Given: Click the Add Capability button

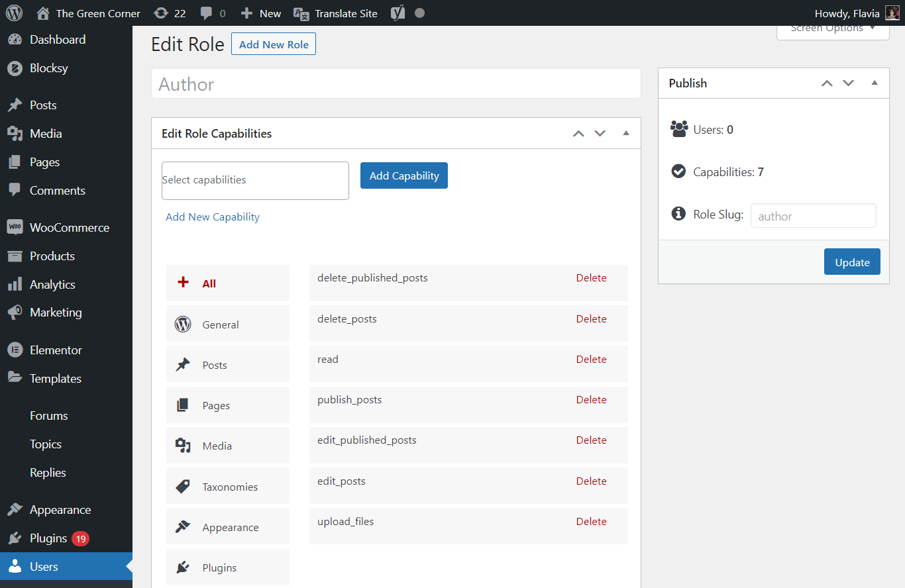Looking at the screenshot, I should [404, 175].
